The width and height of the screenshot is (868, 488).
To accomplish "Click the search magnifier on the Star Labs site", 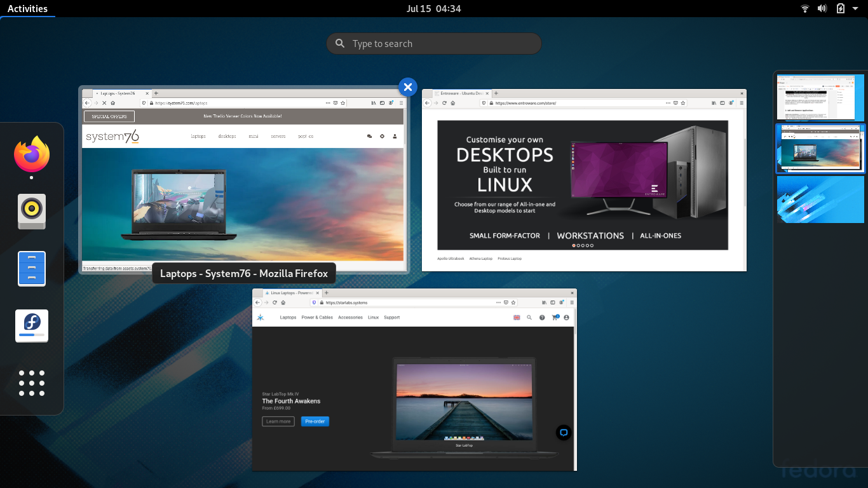I will pyautogui.click(x=529, y=318).
